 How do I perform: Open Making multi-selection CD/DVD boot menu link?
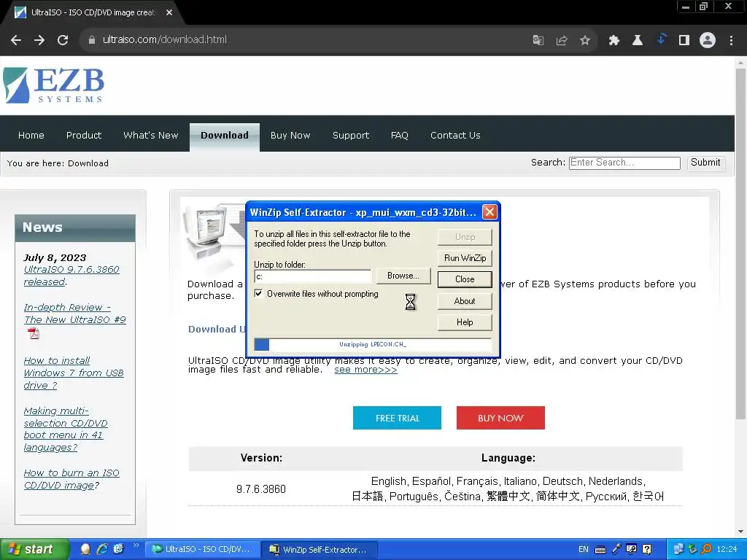pyautogui.click(x=66, y=429)
